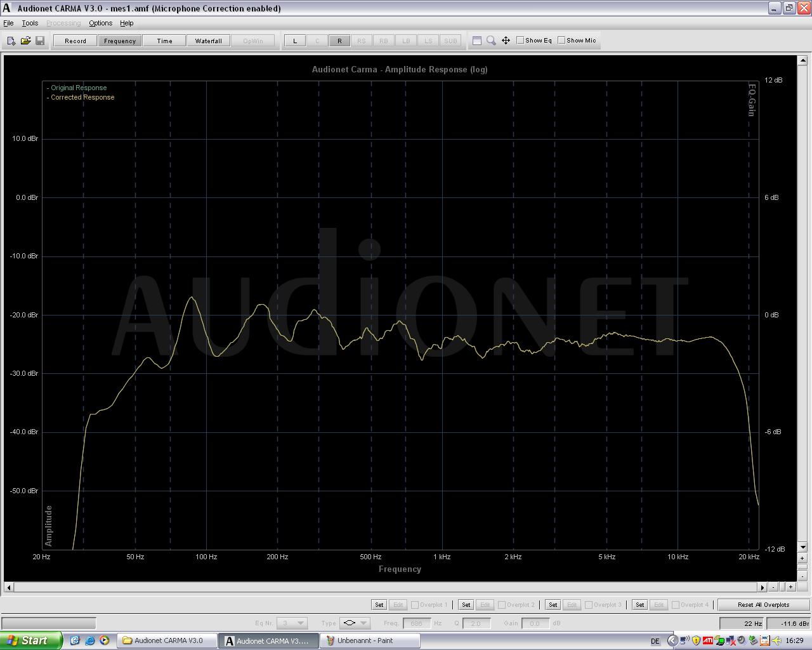The image size is (812, 650).
Task: Click the yellow security shield tray icon
Action: coord(696,640)
